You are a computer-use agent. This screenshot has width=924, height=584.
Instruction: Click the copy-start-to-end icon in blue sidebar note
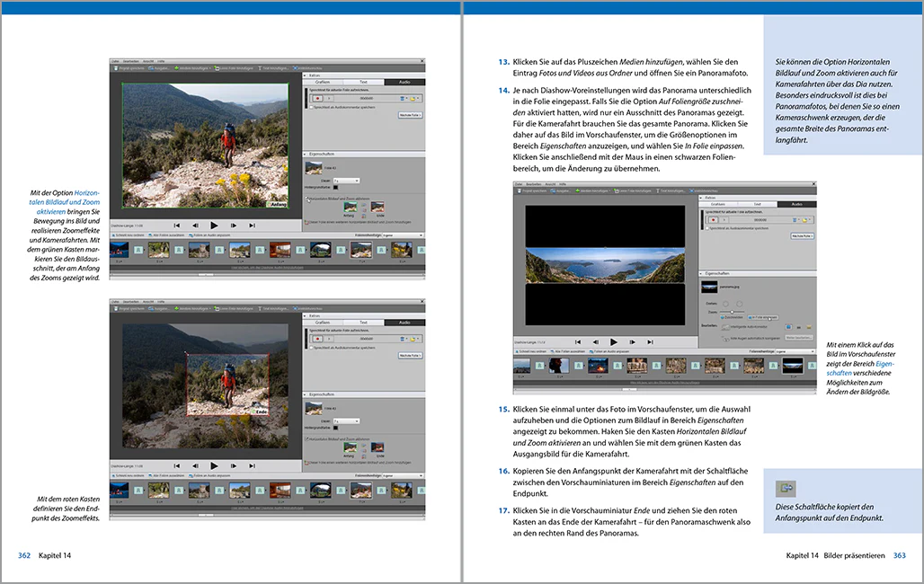click(786, 488)
